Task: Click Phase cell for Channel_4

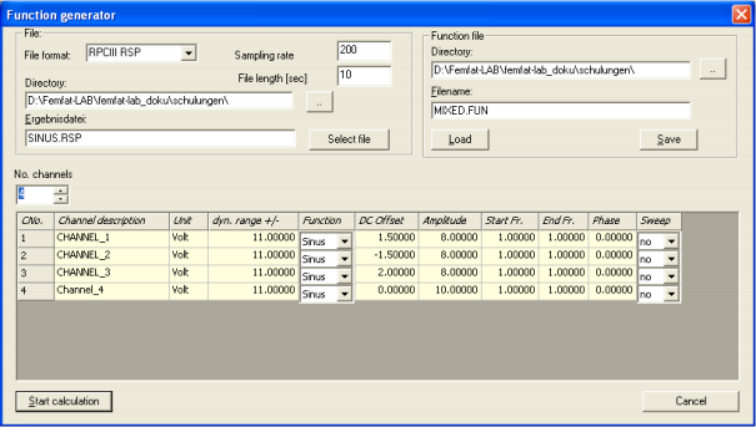Action: (612, 291)
